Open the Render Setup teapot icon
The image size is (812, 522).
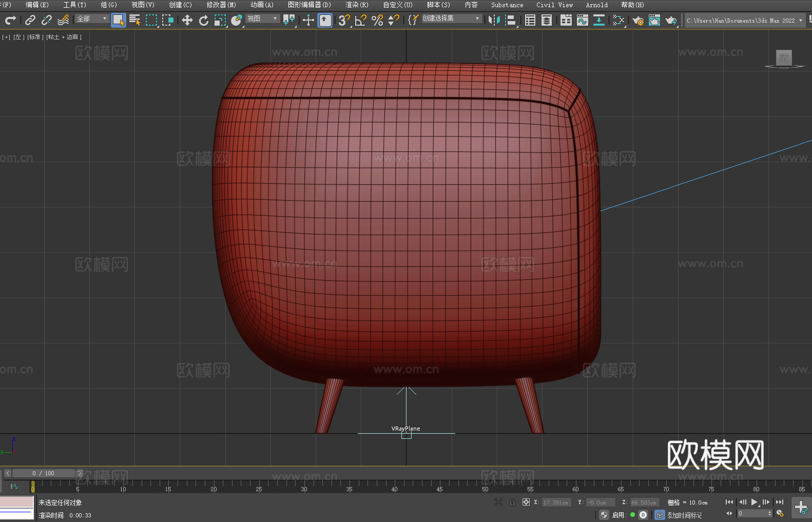coord(638,20)
